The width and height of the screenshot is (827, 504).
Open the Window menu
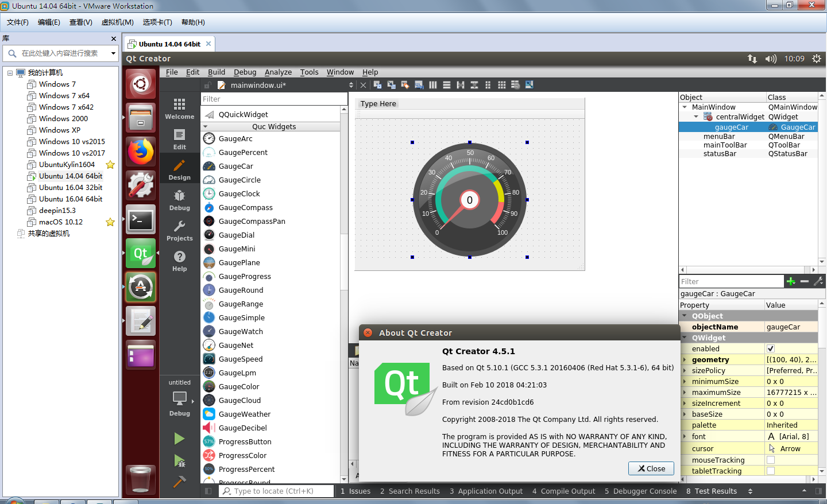(x=340, y=72)
